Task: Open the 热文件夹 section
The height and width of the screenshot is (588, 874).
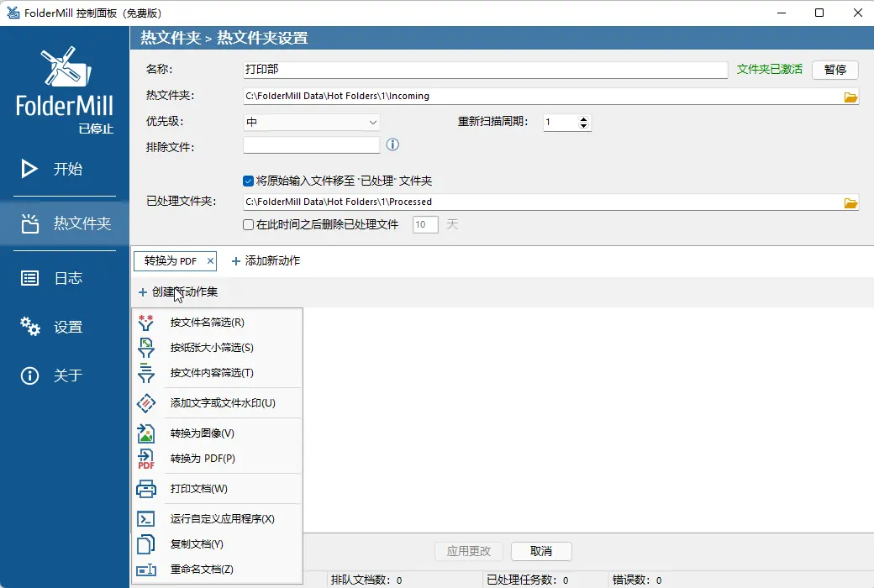Action: 65,223
